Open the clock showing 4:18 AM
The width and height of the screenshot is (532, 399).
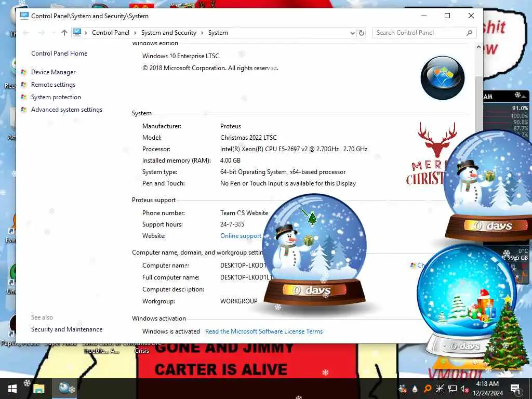tap(487, 389)
